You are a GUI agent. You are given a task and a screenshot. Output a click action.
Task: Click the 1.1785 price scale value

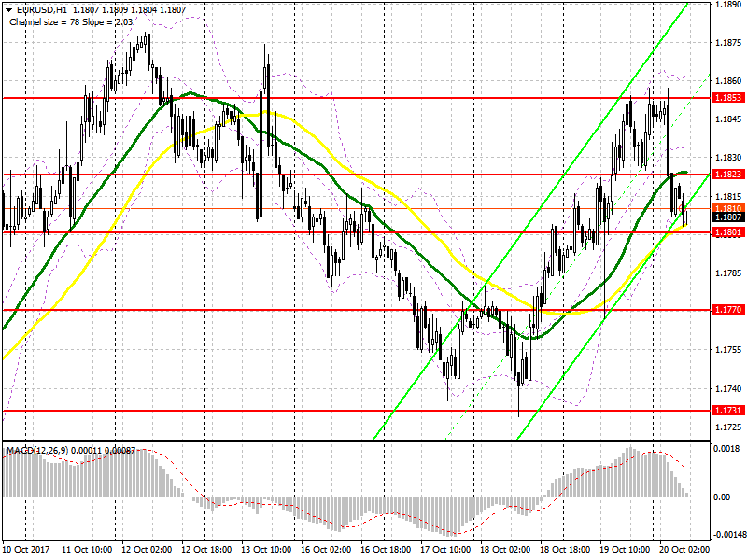(x=728, y=273)
